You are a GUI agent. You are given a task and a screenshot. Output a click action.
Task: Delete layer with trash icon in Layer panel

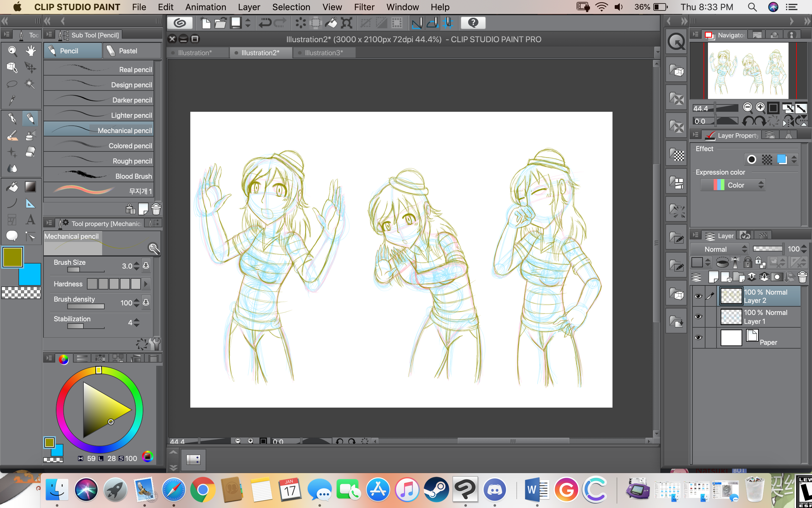(802, 277)
